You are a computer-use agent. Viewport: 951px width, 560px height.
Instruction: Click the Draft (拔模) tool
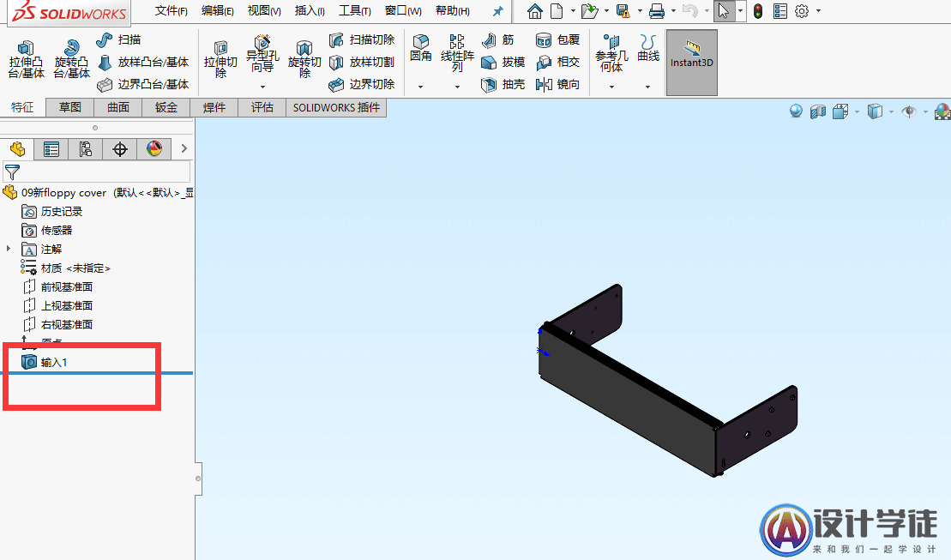point(503,62)
